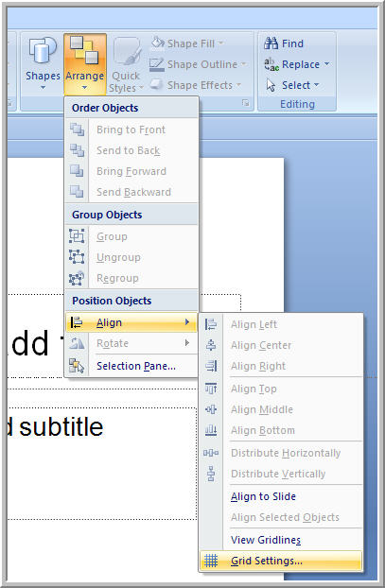Viewport: 385px width, 588px height.
Task: Click the Send to Back icon
Action: [x=77, y=150]
